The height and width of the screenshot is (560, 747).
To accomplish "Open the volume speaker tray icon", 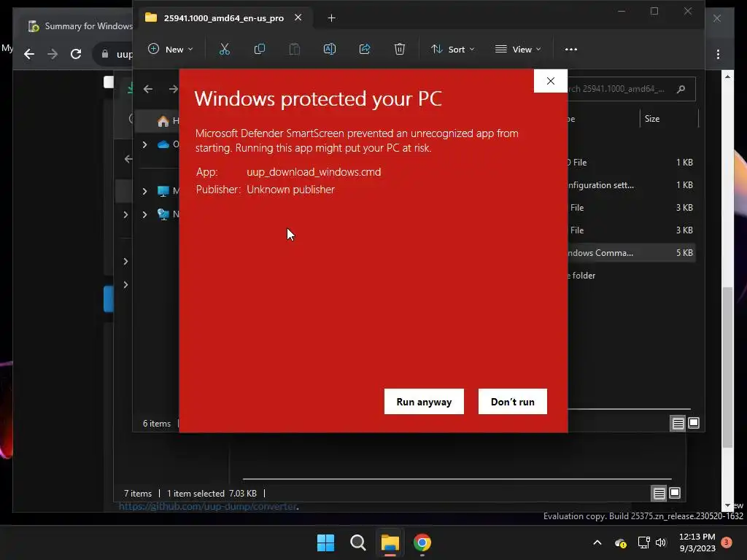I will point(661,542).
